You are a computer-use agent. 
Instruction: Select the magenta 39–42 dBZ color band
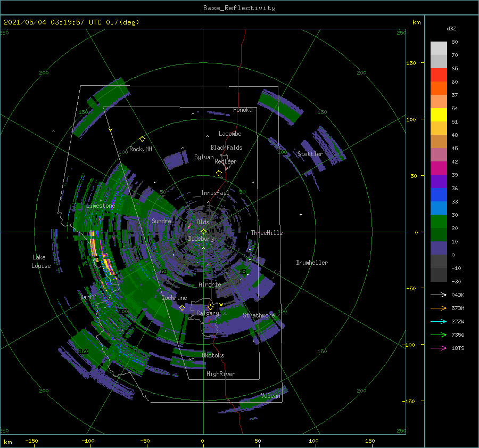(x=439, y=168)
